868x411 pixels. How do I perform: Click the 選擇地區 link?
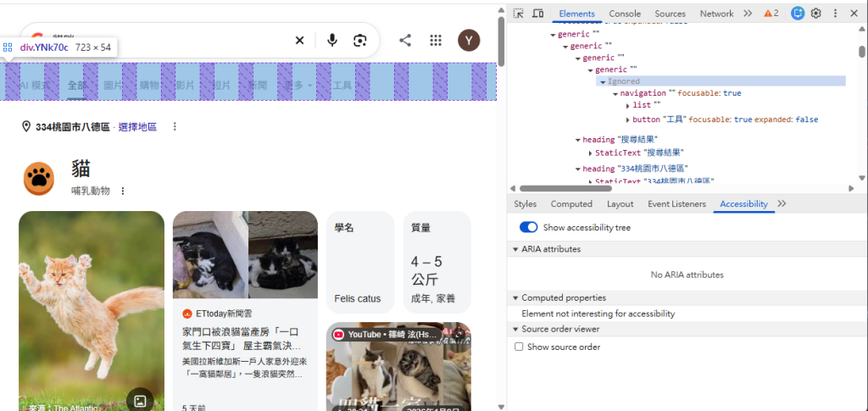tap(137, 127)
